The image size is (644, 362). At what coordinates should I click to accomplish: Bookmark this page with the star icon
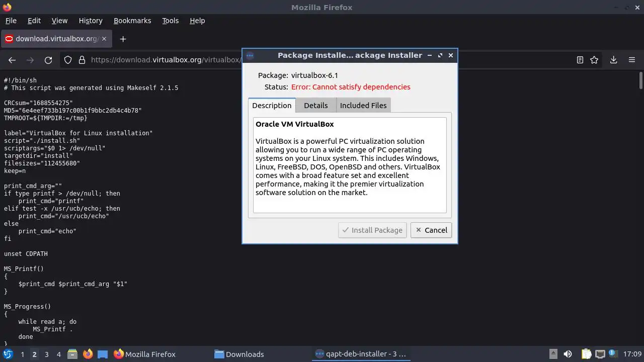coord(594,60)
